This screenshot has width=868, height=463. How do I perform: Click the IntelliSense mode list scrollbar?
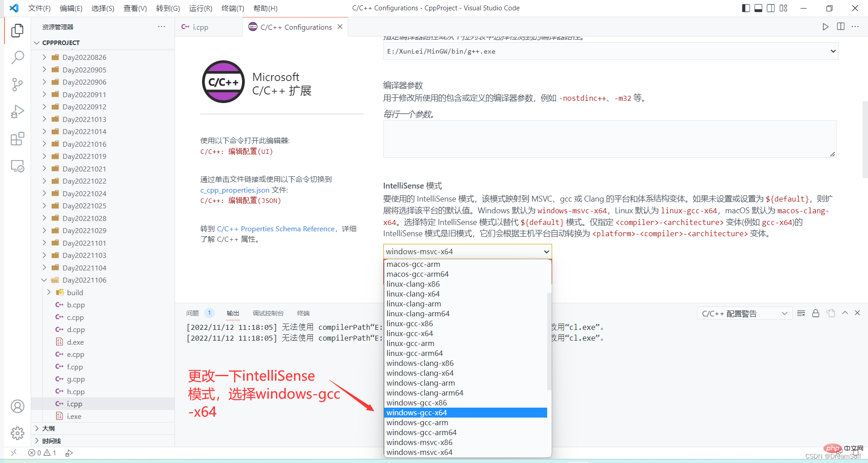(549, 341)
